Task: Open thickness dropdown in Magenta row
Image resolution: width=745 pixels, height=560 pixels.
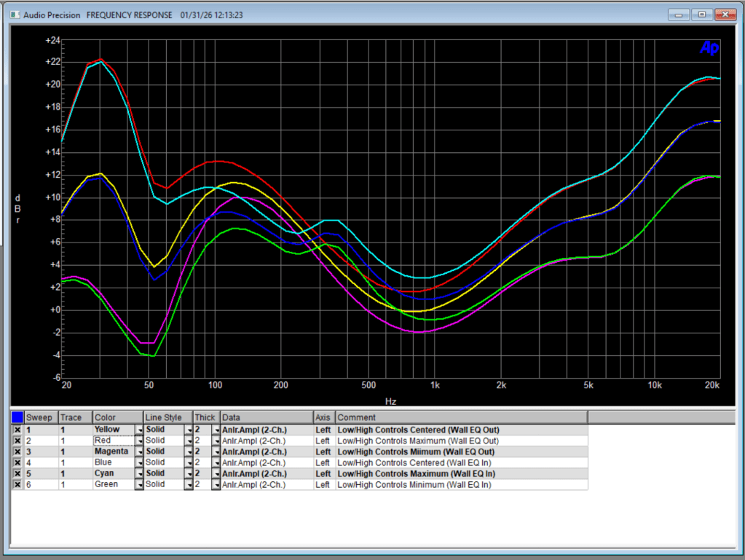Action: (x=216, y=451)
